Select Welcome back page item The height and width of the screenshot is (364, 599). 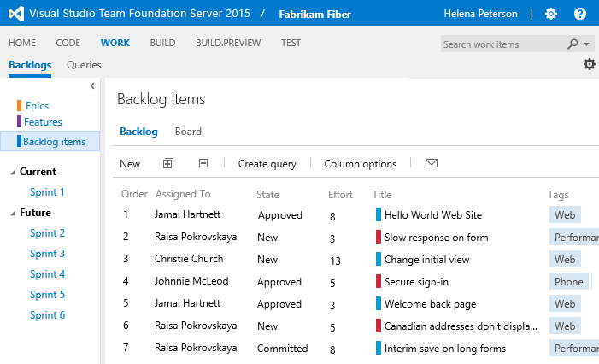point(430,304)
